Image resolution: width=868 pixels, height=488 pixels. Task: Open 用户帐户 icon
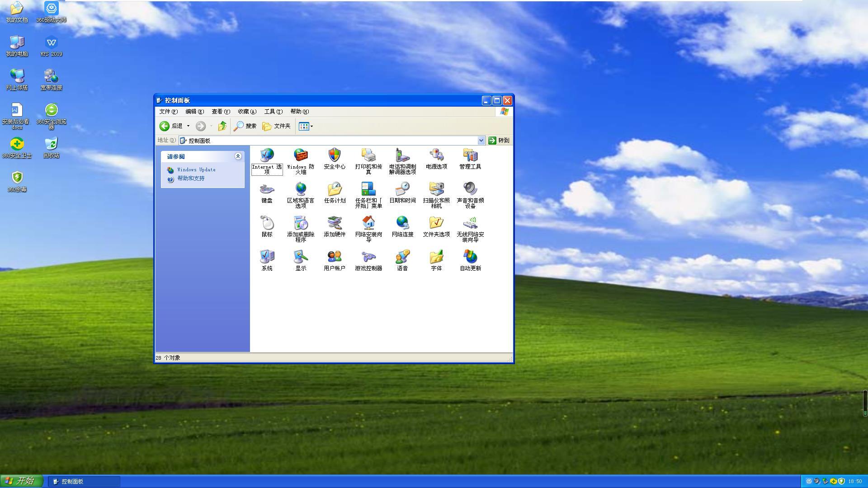point(335,260)
